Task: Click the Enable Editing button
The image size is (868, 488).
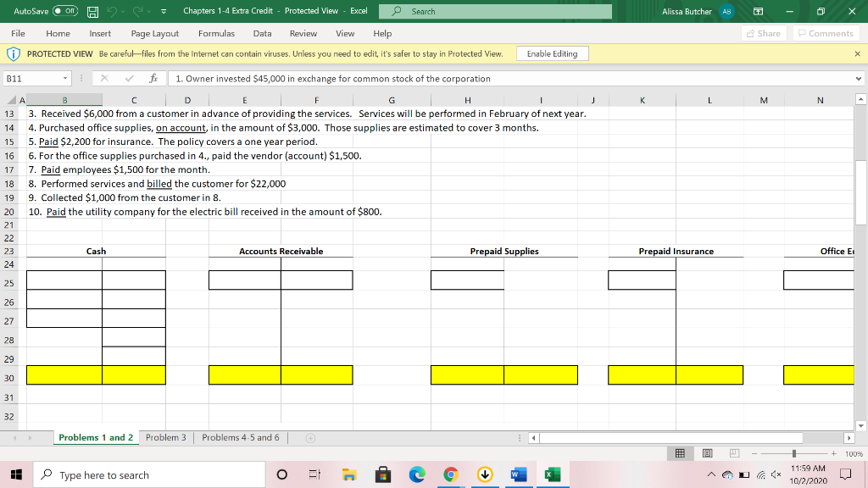Action: pos(552,53)
